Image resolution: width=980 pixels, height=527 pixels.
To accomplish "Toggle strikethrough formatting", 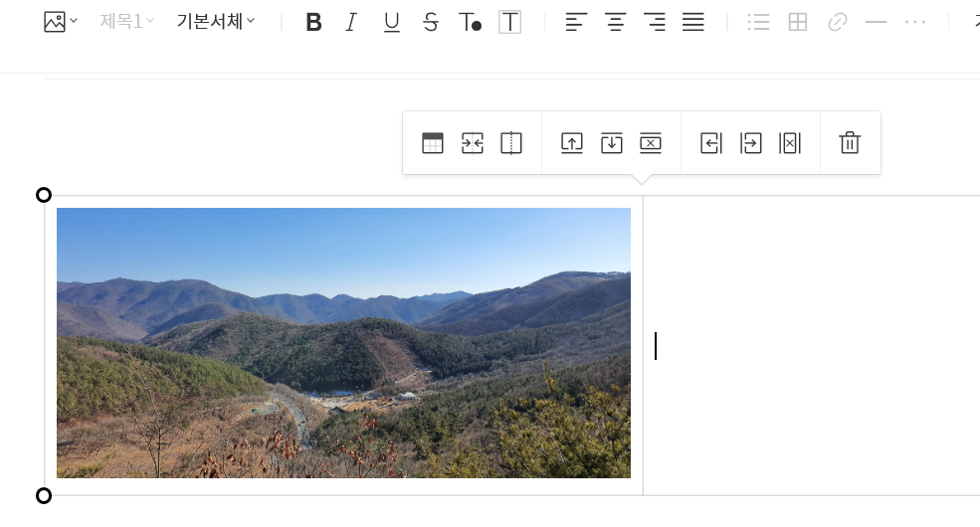I will click(x=431, y=23).
